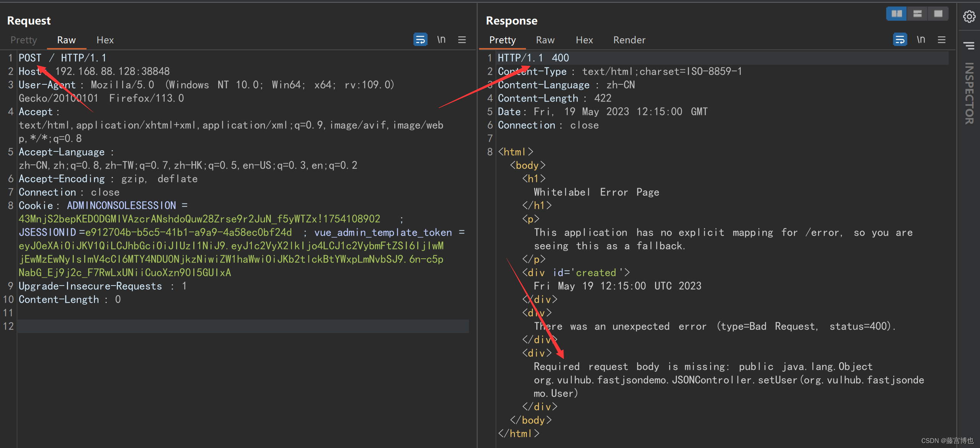Click the ADMINCONSOLESESSION cookie name
Image resolution: width=980 pixels, height=448 pixels.
(x=121, y=205)
